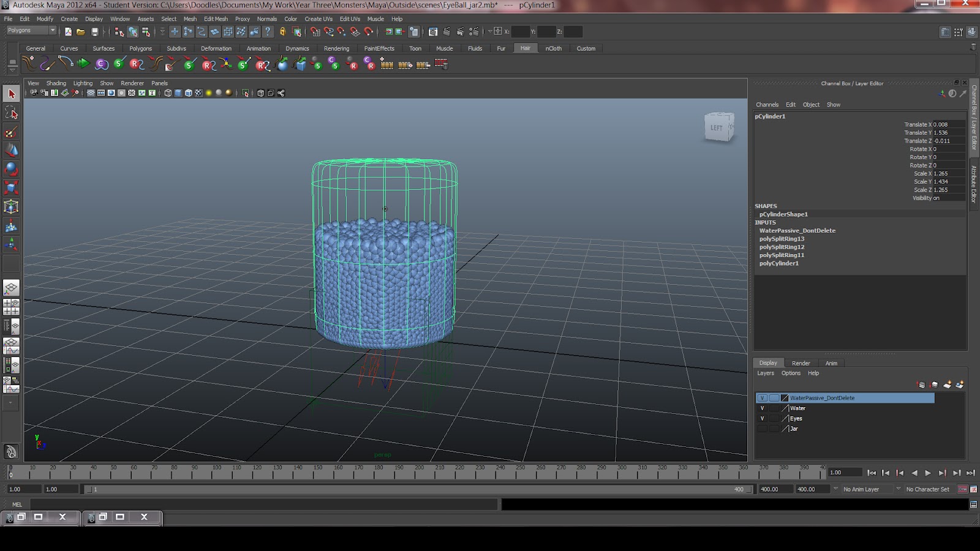Image resolution: width=980 pixels, height=551 pixels.
Task: Click the Paint Selection tool icon
Action: pyautogui.click(x=11, y=132)
